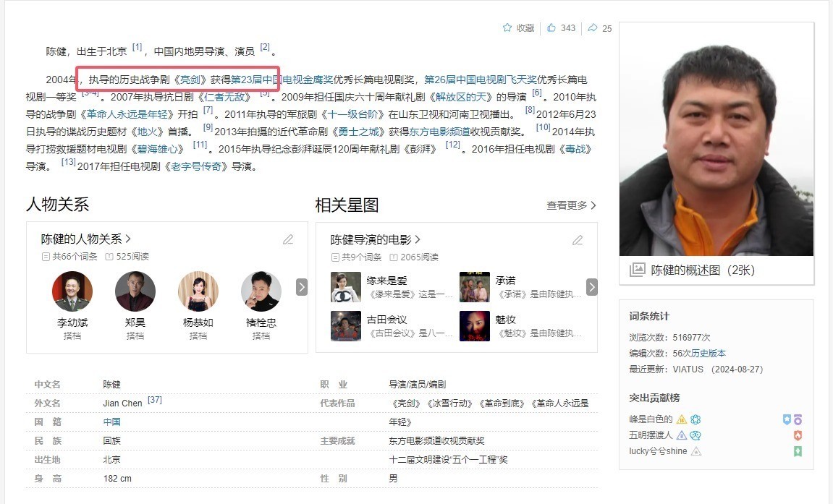Expand 查看更多 in 相关星图
Screen dimensions: 833x504
pyautogui.click(x=571, y=205)
